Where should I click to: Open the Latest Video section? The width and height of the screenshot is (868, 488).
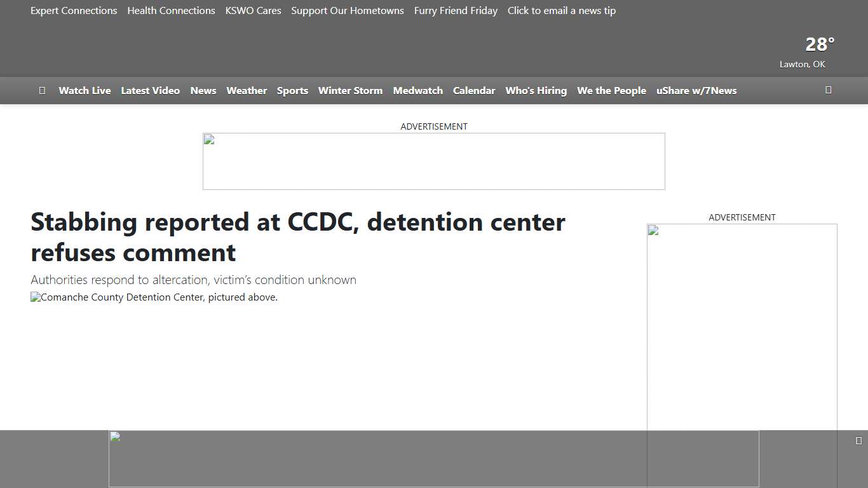[x=150, y=90]
